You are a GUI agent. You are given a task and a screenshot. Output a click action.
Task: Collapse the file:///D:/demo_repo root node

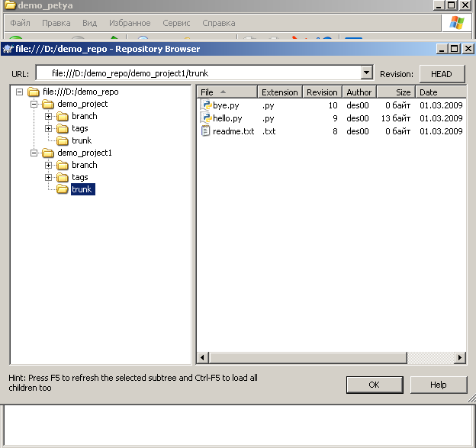coord(19,92)
